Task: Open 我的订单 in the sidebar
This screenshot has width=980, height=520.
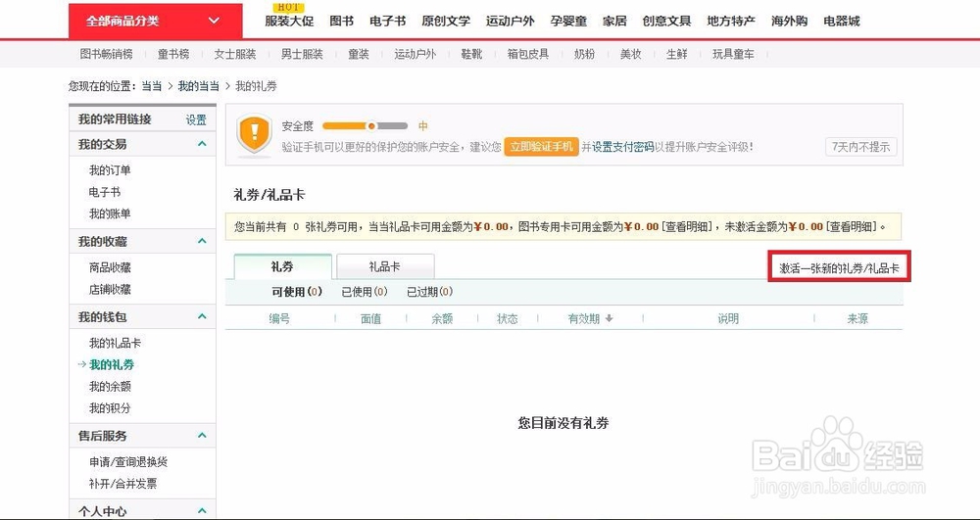Action: (110, 169)
